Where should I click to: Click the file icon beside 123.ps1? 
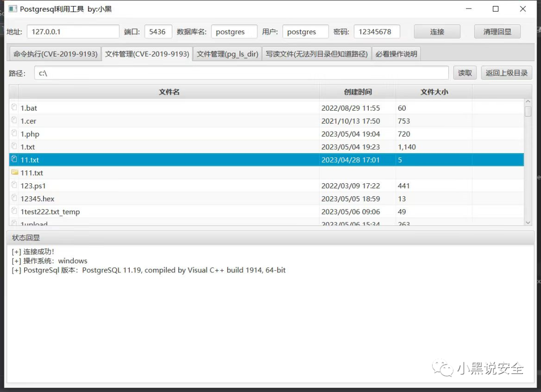[x=14, y=185]
